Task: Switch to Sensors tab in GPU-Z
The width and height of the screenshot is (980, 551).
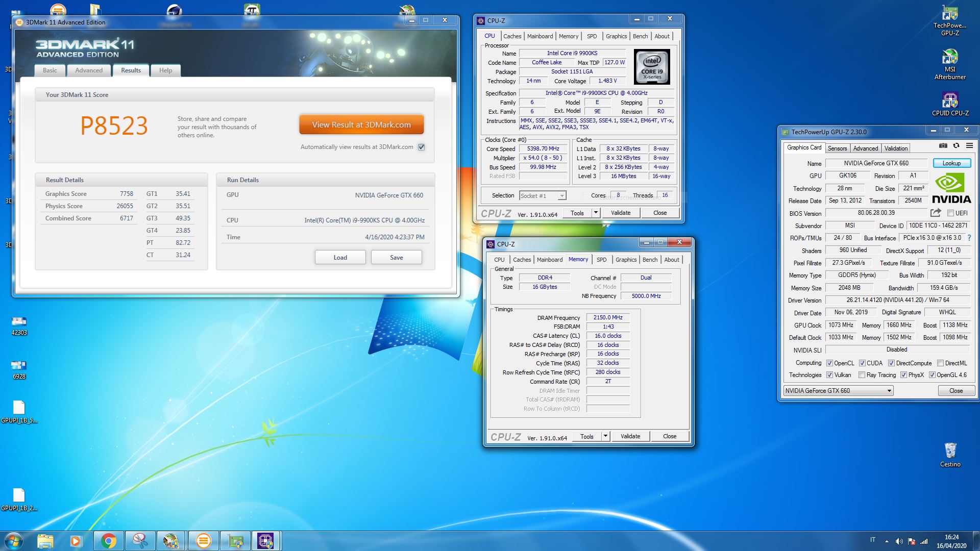Action: 837,148
